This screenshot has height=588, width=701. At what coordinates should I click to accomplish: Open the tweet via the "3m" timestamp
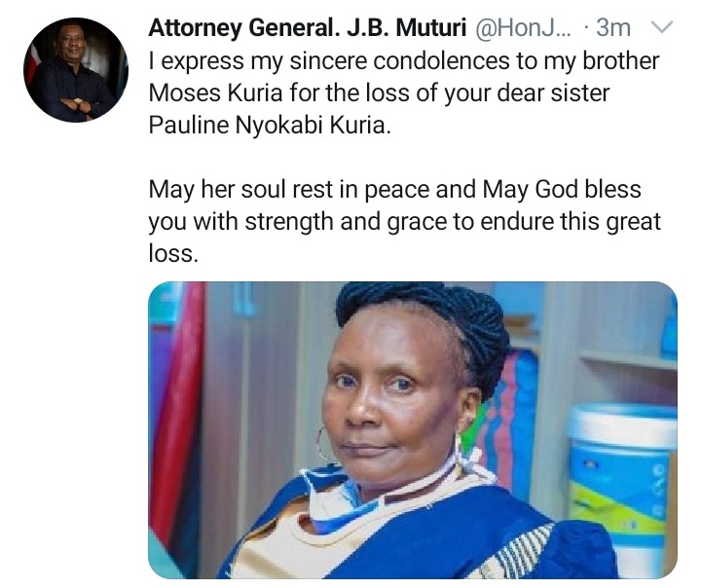pyautogui.click(x=613, y=27)
